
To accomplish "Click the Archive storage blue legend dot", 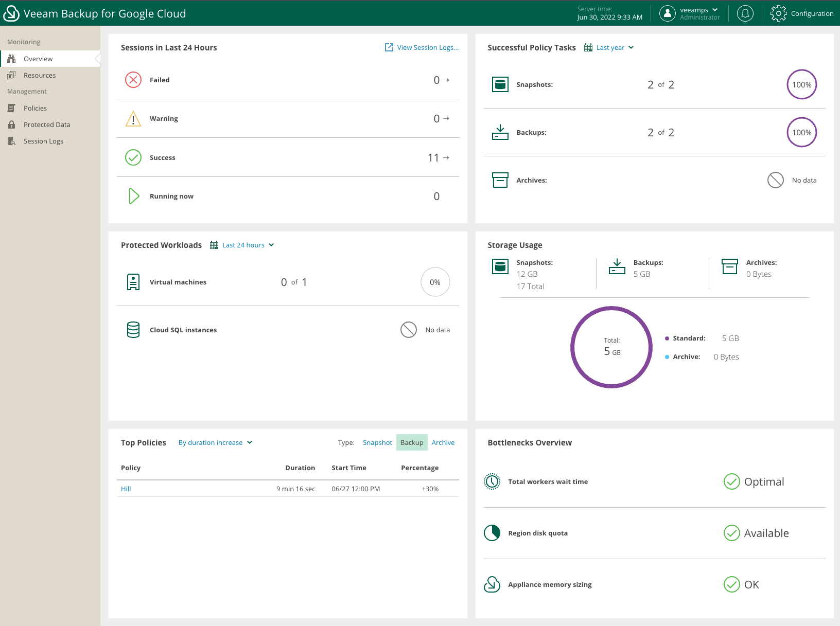I will [x=667, y=357].
